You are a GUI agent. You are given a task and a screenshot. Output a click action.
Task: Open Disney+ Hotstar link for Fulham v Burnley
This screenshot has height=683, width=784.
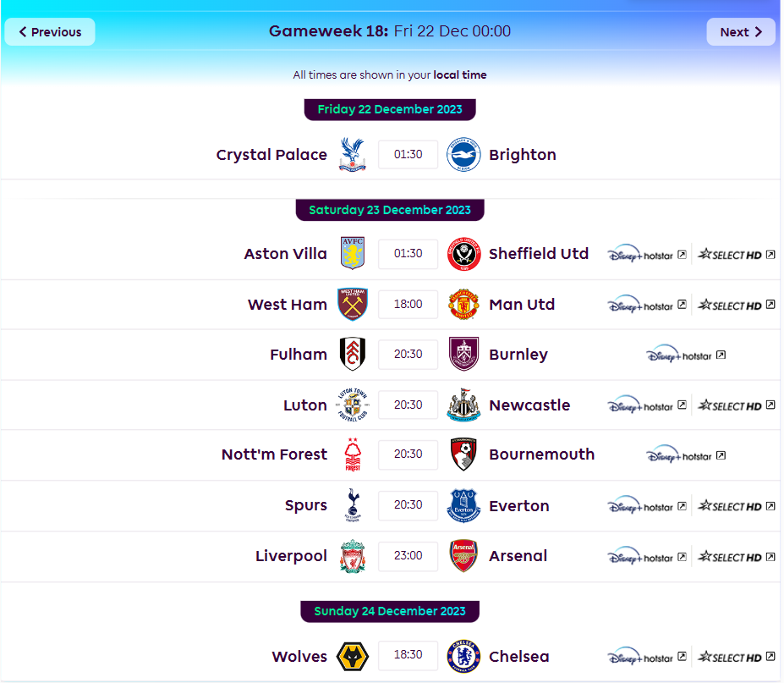686,355
